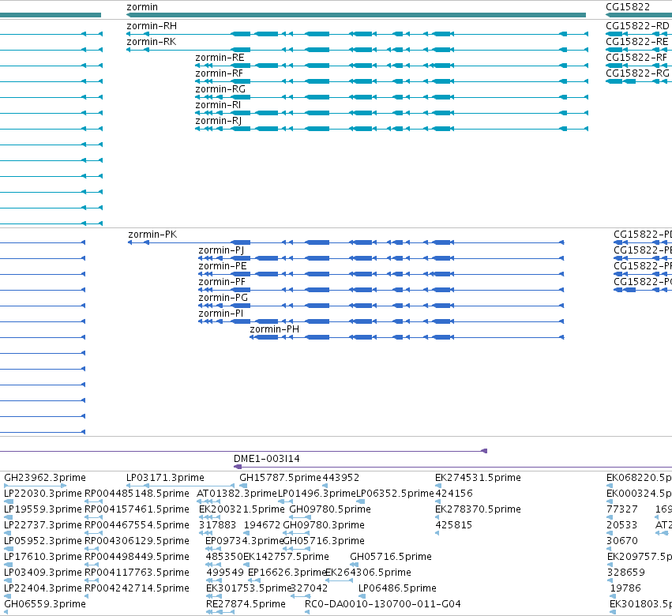Viewport: 672px width, 616px height.
Task: Select the CG15822-RG transcript label
Action: pos(638,73)
